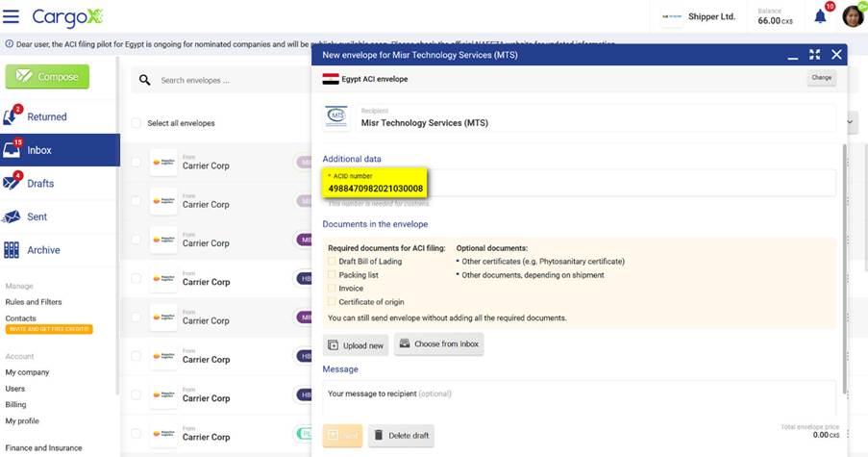Screen dimensions: 868x457
Task: Open My profile page
Action: click(22, 421)
